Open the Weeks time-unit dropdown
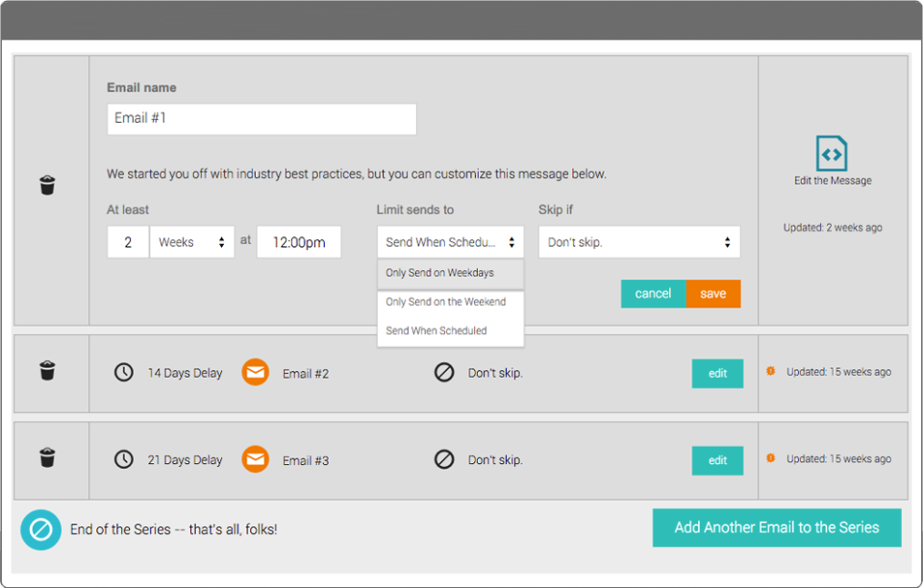 (x=191, y=241)
